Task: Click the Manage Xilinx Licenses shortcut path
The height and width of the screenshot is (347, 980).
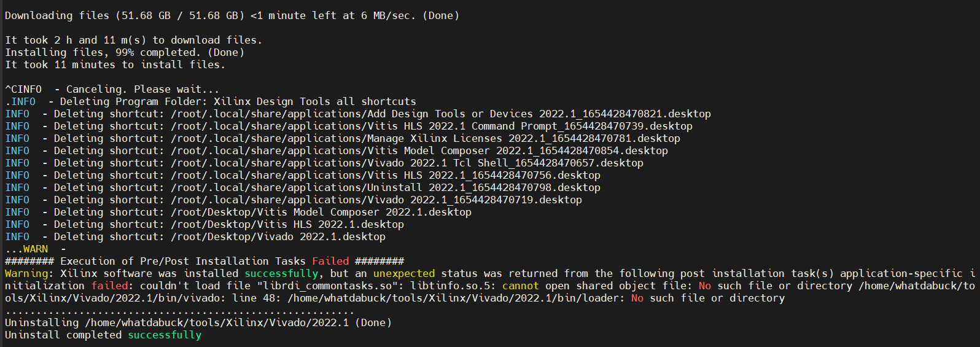Action: point(425,138)
